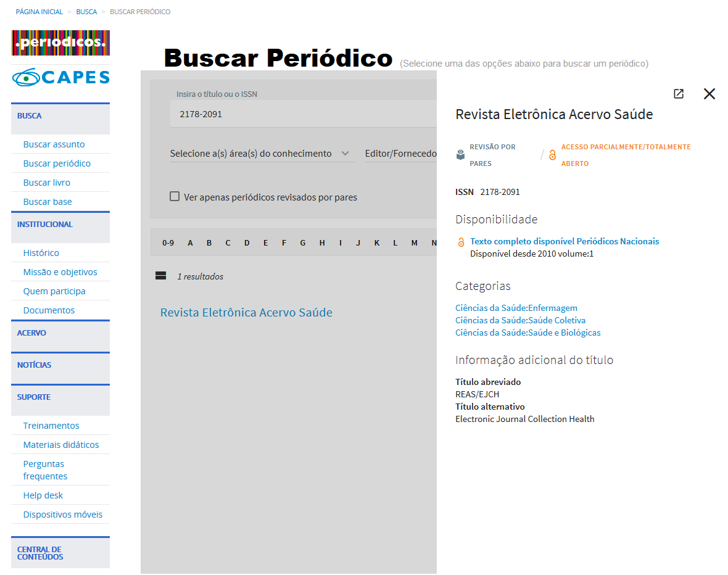Open Histórico page
This screenshot has width=728, height=575.
41,253
